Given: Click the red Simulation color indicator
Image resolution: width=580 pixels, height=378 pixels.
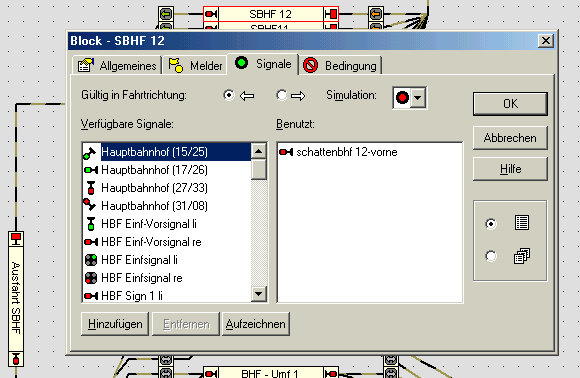Looking at the screenshot, I should [x=402, y=98].
